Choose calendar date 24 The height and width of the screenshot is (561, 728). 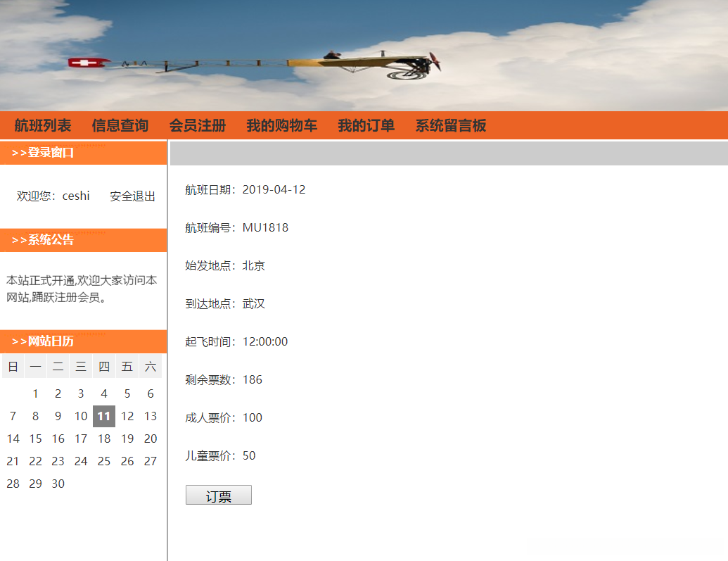(x=81, y=461)
